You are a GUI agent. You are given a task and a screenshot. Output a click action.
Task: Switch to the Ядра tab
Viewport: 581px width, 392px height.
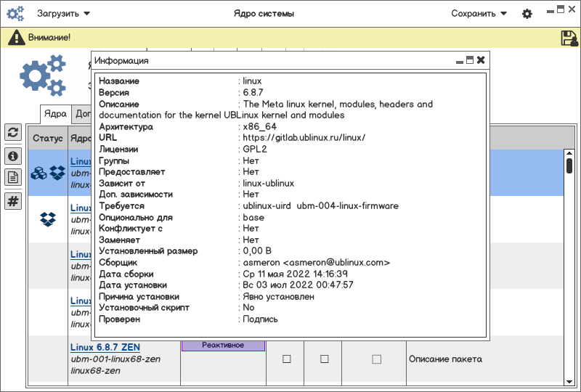click(x=55, y=113)
